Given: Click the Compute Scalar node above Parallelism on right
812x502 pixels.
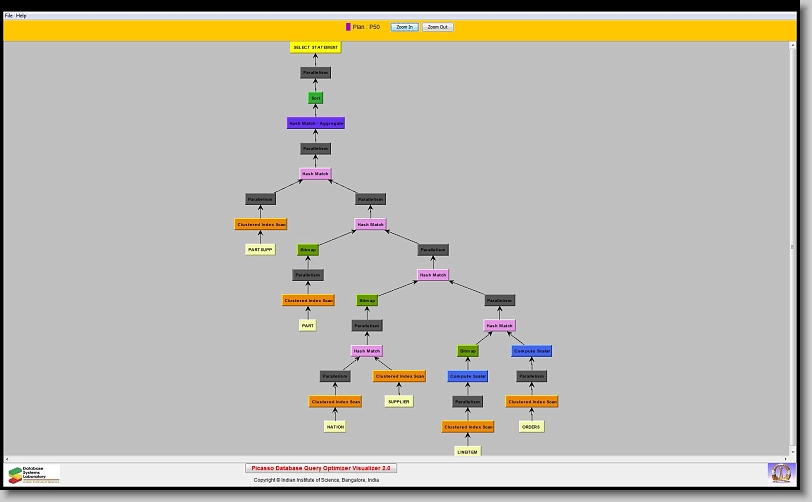Looking at the screenshot, I should tap(531, 351).
